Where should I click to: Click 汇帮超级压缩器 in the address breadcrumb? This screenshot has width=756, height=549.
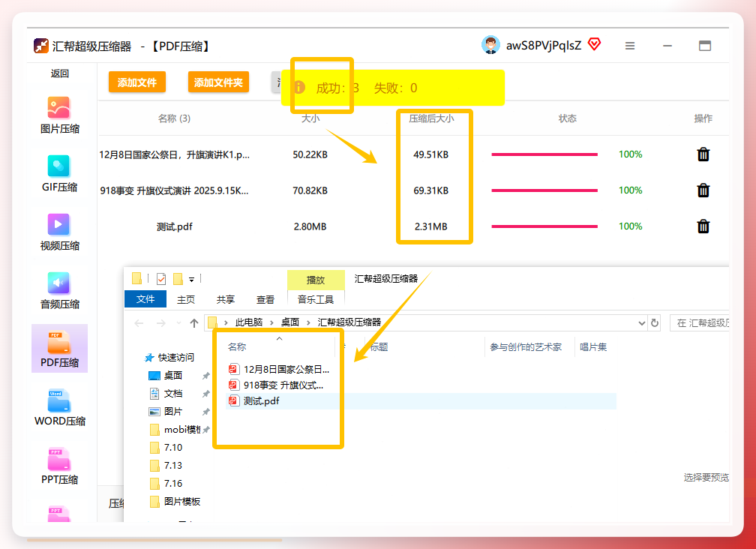349,322
